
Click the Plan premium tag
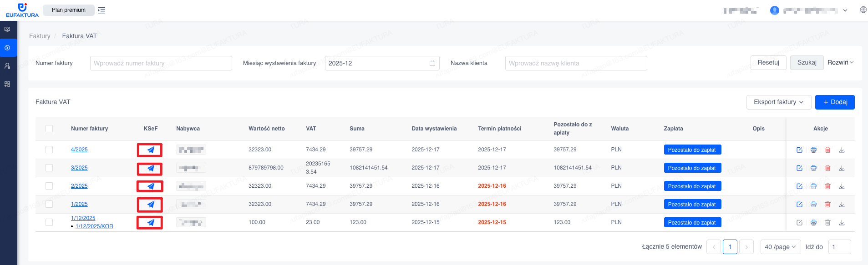coord(69,10)
